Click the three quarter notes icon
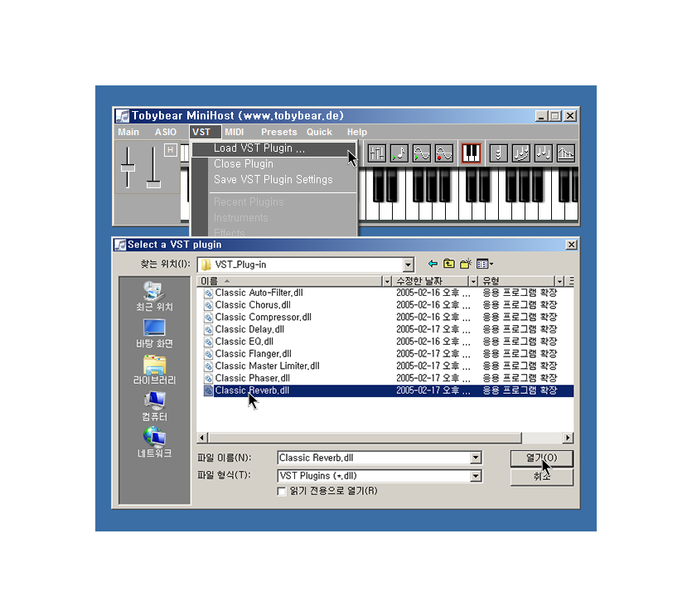The image size is (692, 616). [544, 153]
